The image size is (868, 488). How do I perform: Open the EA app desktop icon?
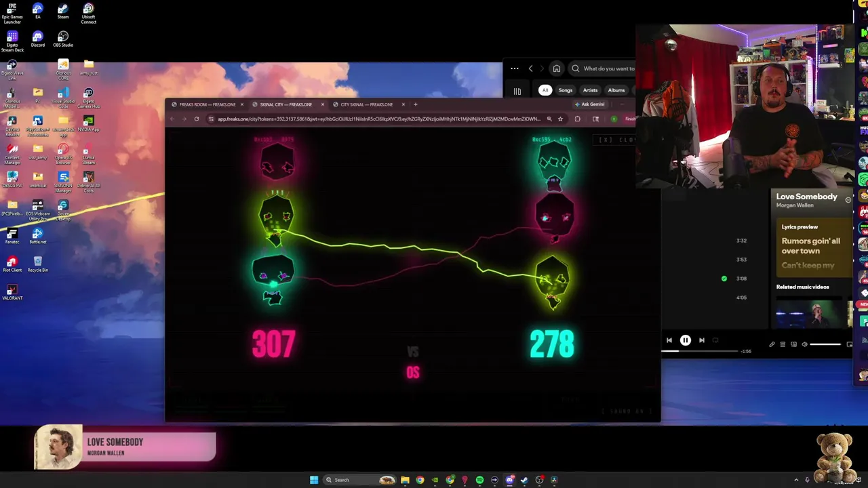pyautogui.click(x=37, y=11)
